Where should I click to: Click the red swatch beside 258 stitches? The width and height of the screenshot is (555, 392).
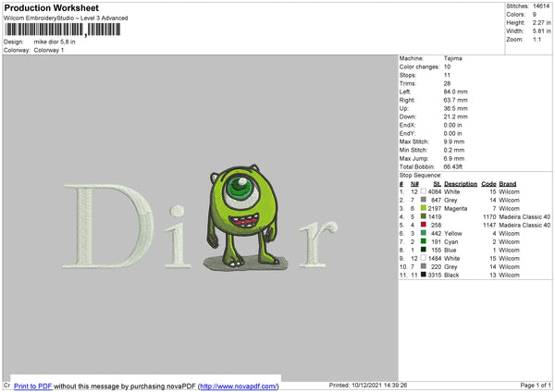424,225
